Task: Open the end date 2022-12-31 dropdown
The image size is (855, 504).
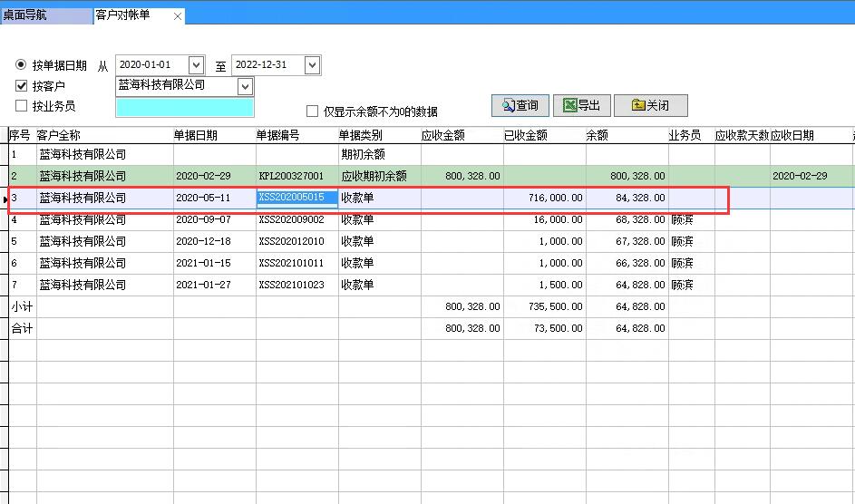Action: [x=312, y=65]
